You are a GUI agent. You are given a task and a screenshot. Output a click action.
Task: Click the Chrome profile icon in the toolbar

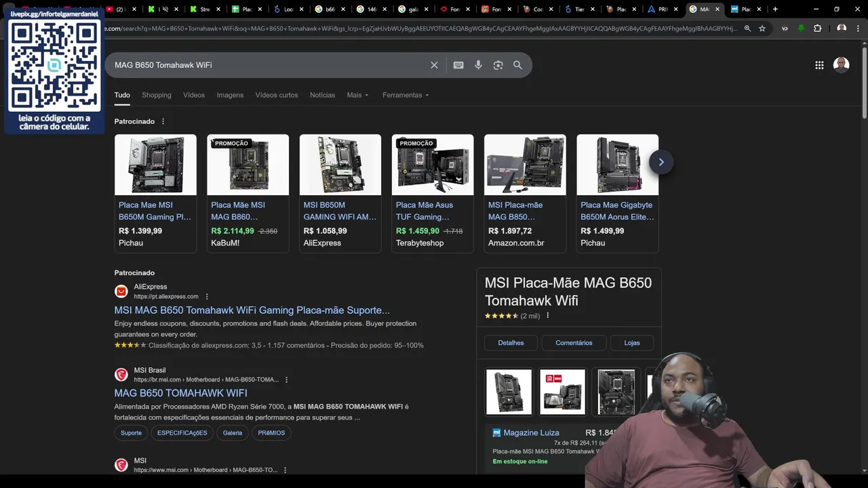842,28
